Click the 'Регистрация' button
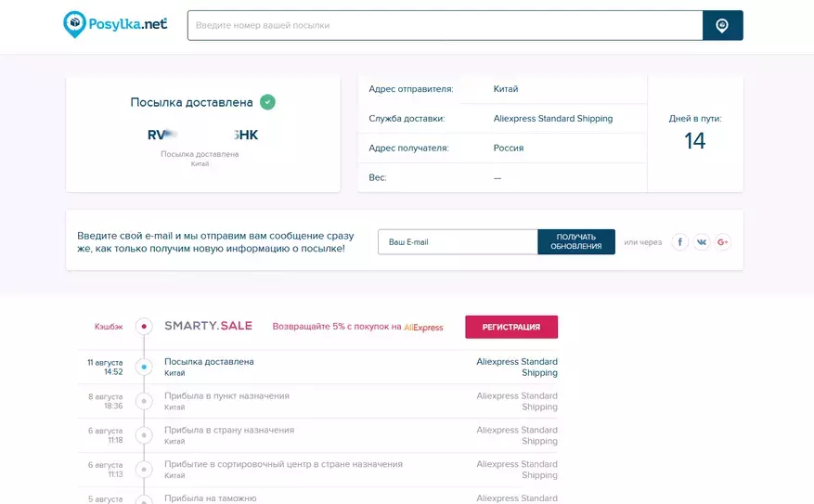The width and height of the screenshot is (814, 504). [x=511, y=327]
